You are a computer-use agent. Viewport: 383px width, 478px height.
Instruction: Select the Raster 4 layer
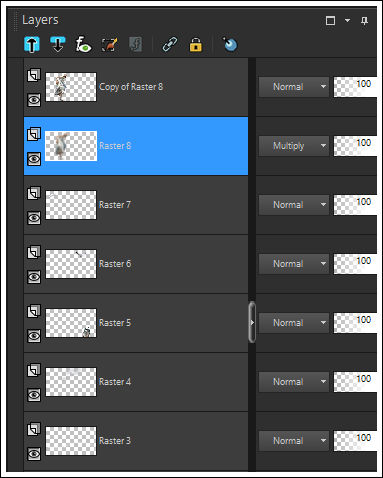[x=136, y=382]
